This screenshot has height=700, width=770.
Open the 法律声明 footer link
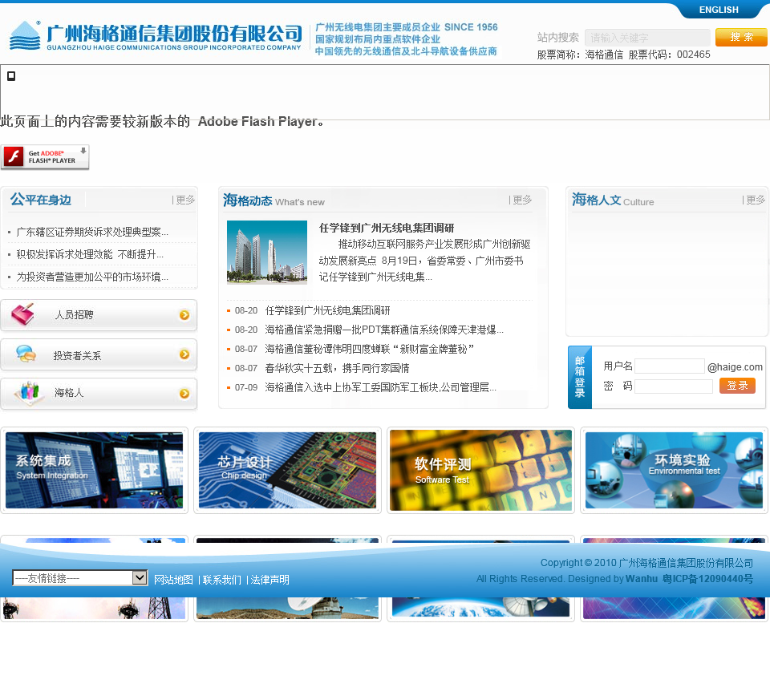(x=269, y=580)
